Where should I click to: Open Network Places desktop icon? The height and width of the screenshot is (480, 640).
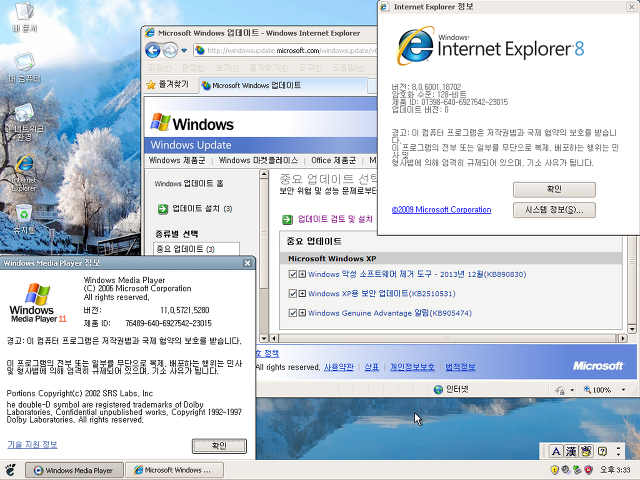pyautogui.click(x=24, y=122)
